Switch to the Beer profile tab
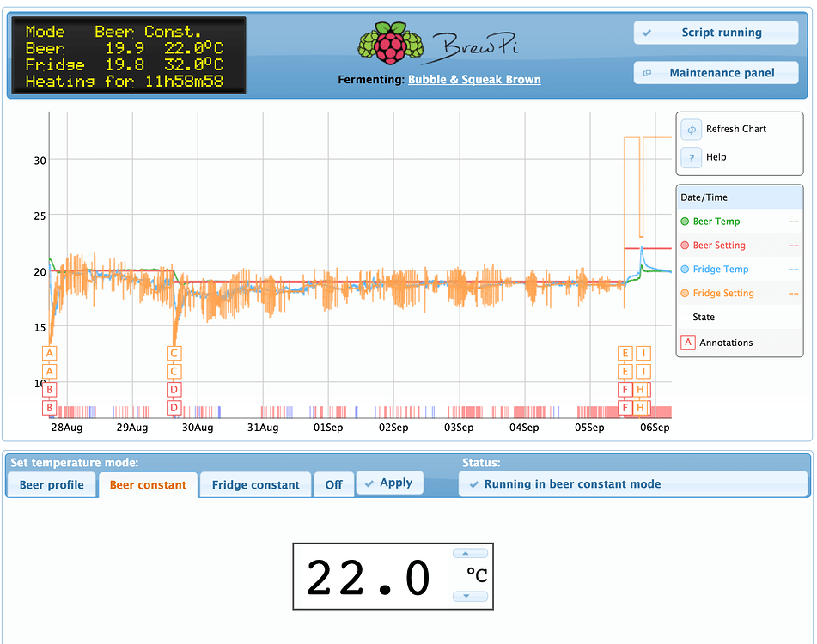 point(51,483)
